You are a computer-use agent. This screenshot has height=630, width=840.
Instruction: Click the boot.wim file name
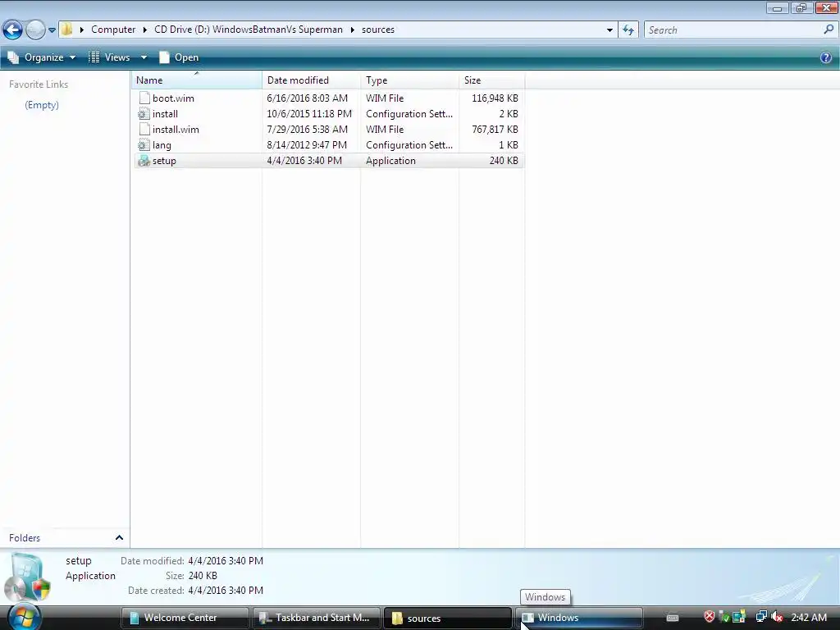173,98
